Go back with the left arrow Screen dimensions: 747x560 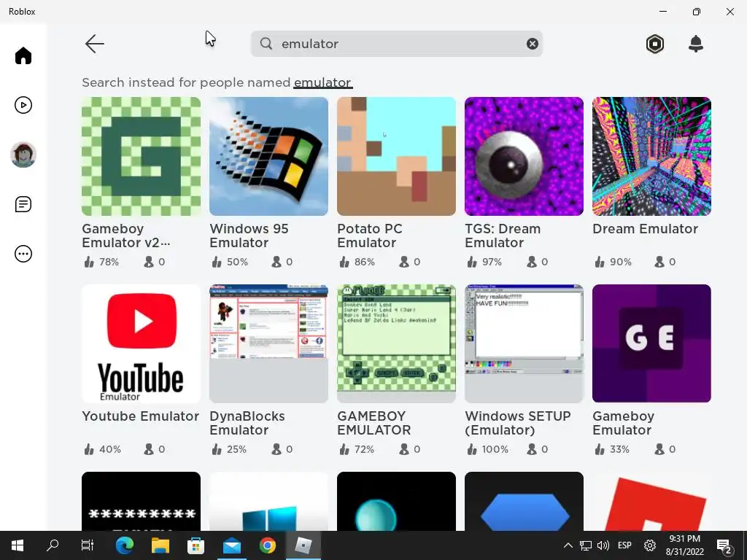click(94, 44)
